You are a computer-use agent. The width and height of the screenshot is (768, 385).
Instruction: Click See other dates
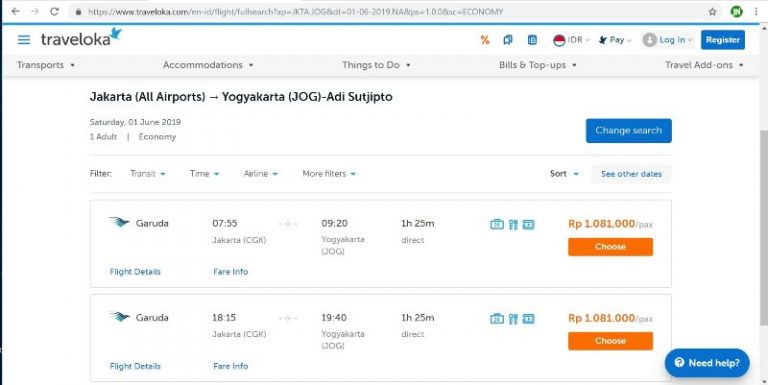click(631, 174)
